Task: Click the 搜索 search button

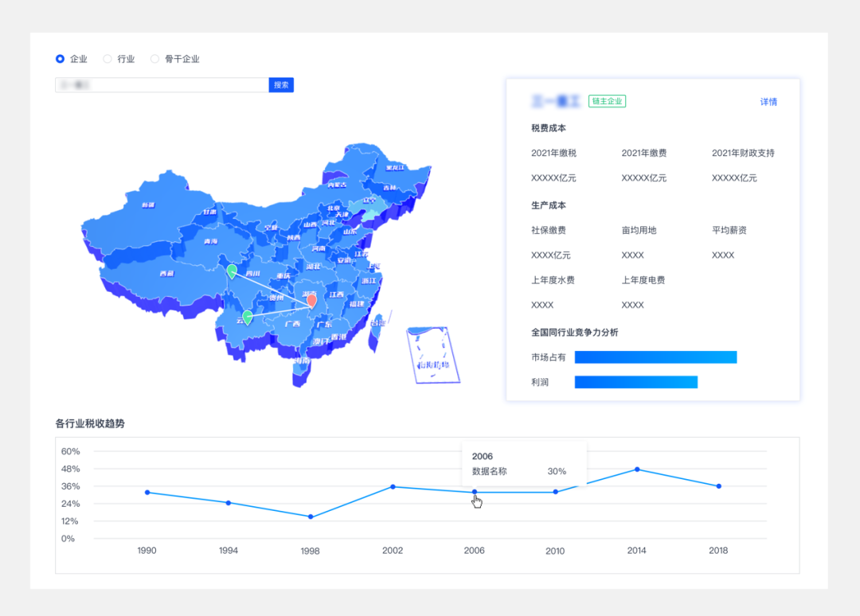Action: point(281,84)
